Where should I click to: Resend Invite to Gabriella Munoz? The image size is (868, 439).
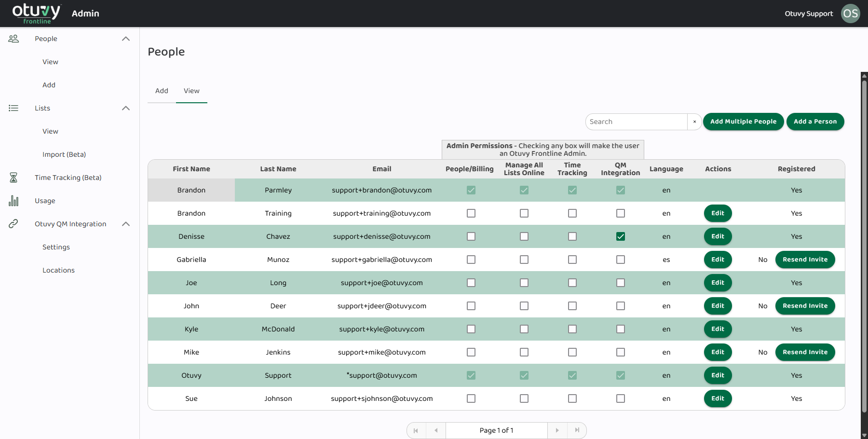coord(805,260)
